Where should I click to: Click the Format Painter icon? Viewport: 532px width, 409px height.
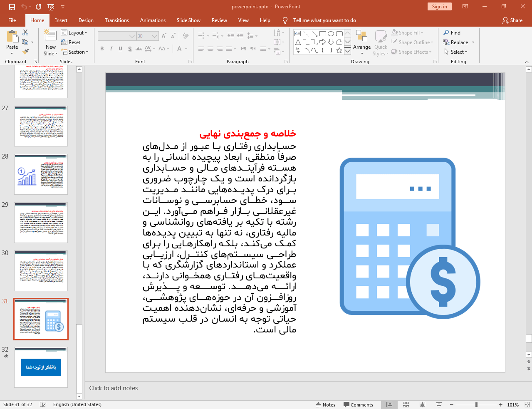coord(25,52)
